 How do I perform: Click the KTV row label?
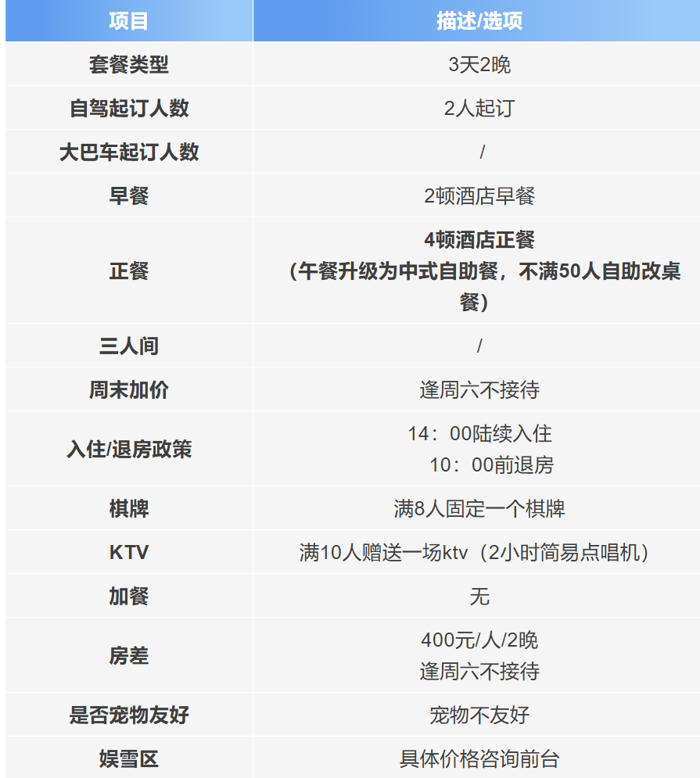128,553
